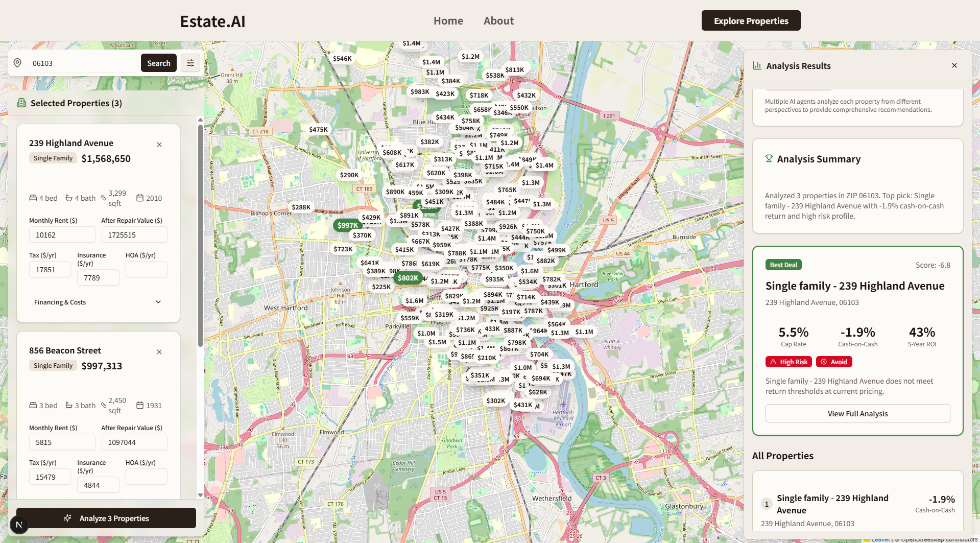Select the green $997K map marker

point(347,225)
